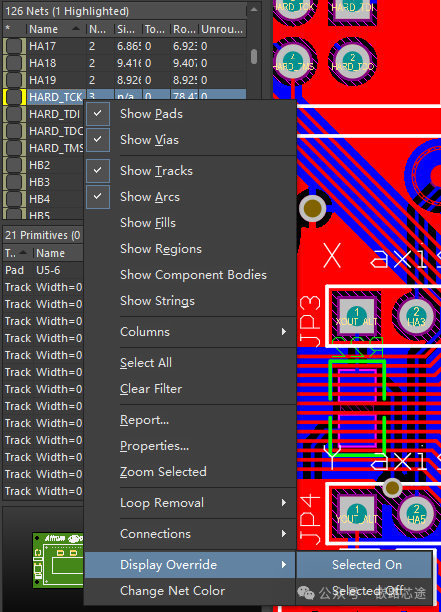Select the Pad U5-6 primitive row
Viewport: 441px width, 612px height.
[43, 270]
